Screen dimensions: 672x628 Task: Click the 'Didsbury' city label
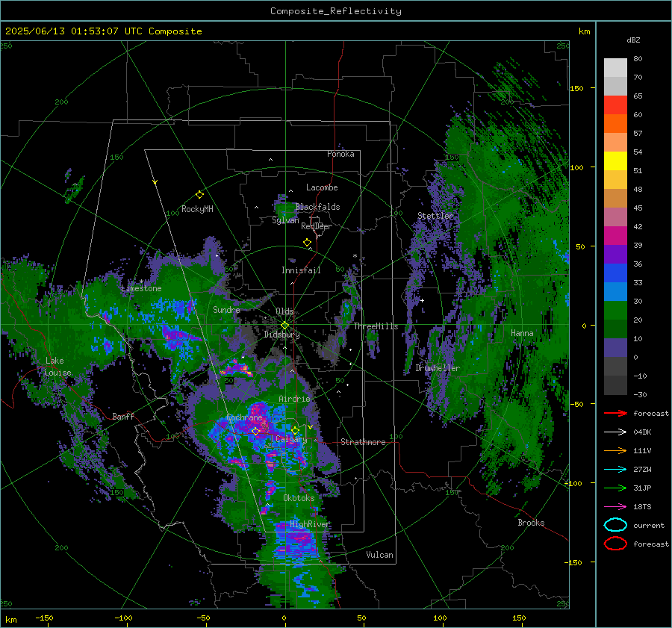[281, 335]
